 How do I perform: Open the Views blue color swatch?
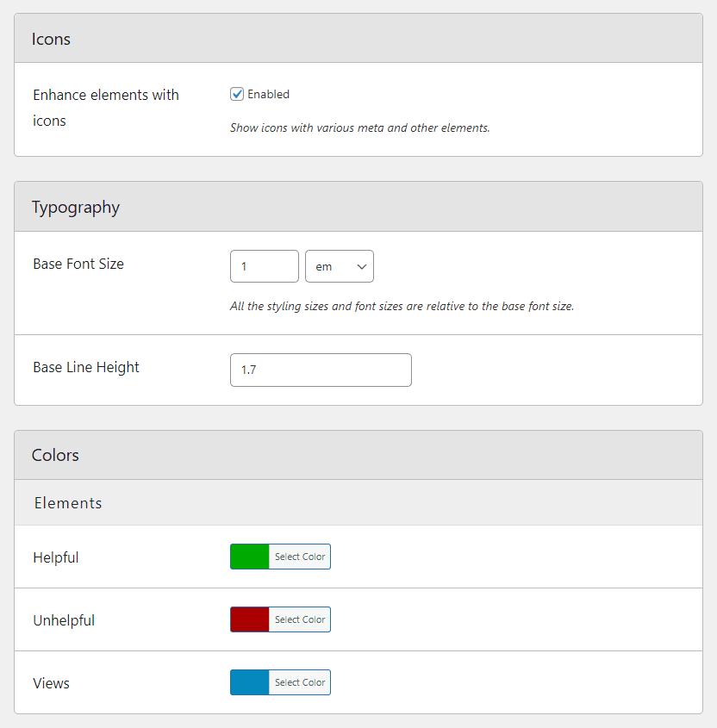pyautogui.click(x=250, y=682)
